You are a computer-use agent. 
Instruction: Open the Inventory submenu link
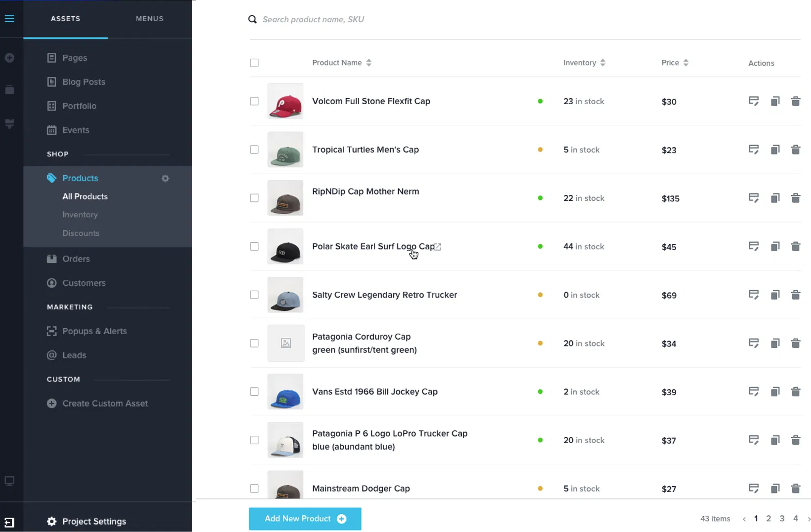pyautogui.click(x=80, y=215)
